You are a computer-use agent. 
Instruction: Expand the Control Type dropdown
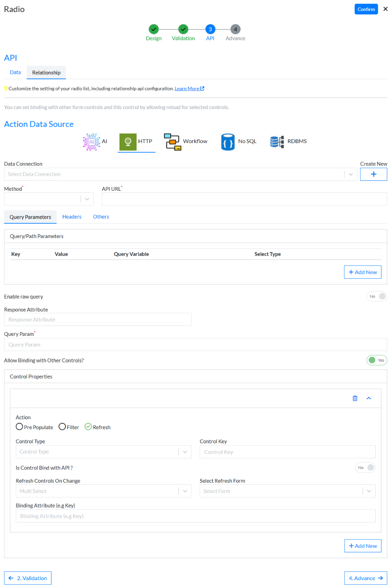click(103, 452)
